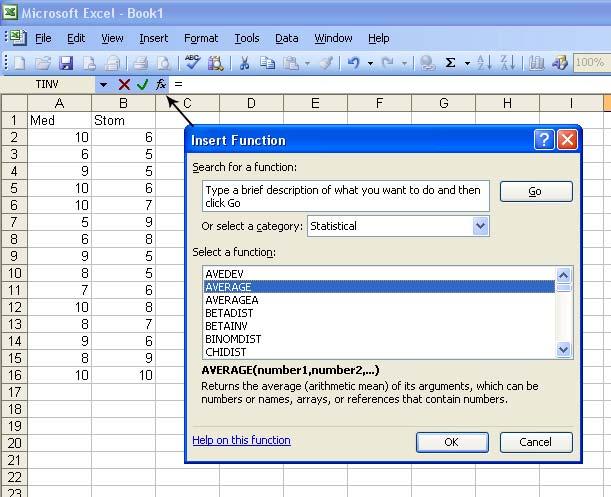Run the Spelling check ABC icon

click(x=192, y=63)
